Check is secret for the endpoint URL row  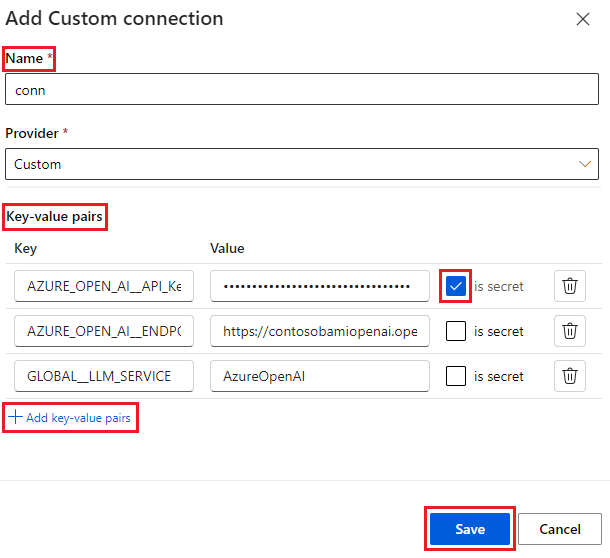pyautogui.click(x=456, y=331)
